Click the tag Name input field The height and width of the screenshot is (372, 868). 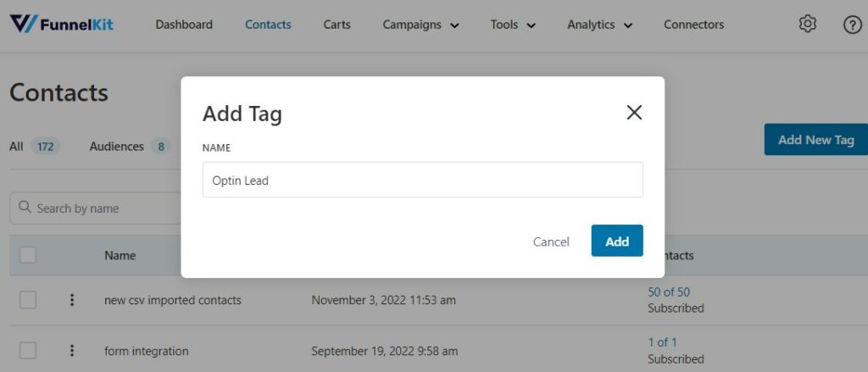click(x=422, y=180)
